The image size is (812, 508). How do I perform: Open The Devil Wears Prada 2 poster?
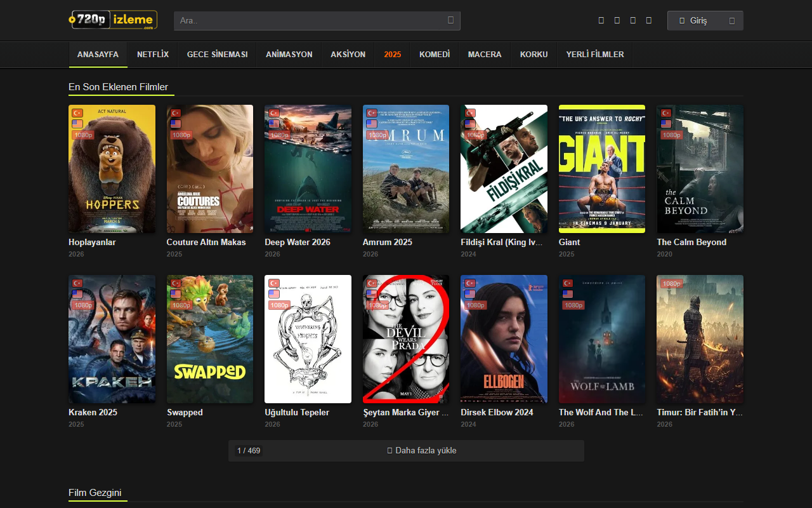406,339
